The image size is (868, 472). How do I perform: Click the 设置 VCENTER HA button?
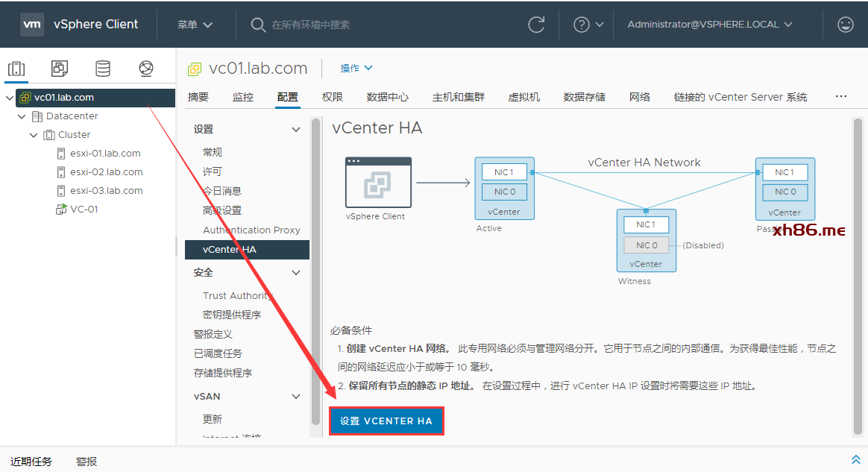(x=386, y=421)
